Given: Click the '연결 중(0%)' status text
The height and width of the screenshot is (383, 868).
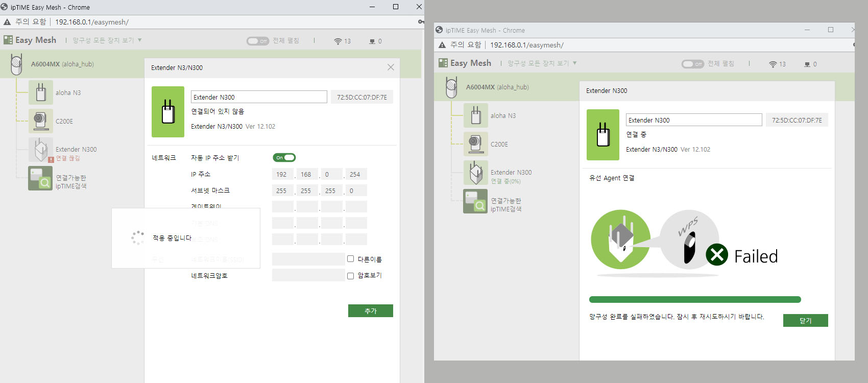Looking at the screenshot, I should (x=505, y=181).
